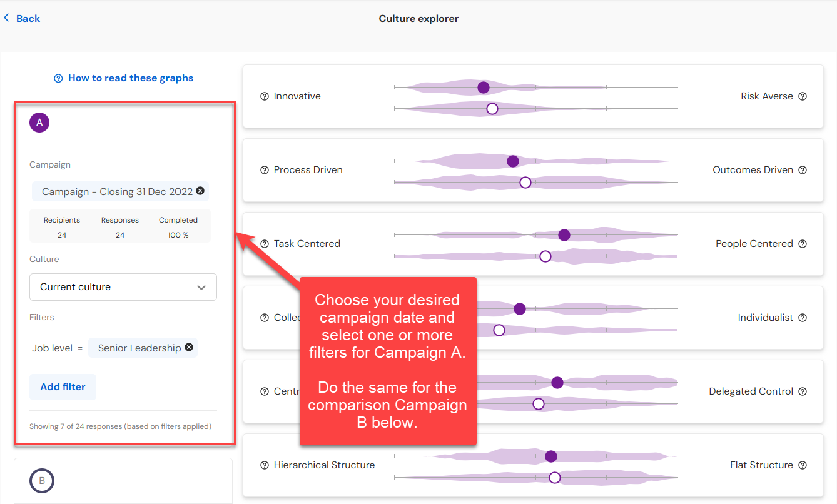Open the How to read these graphs link

click(131, 78)
